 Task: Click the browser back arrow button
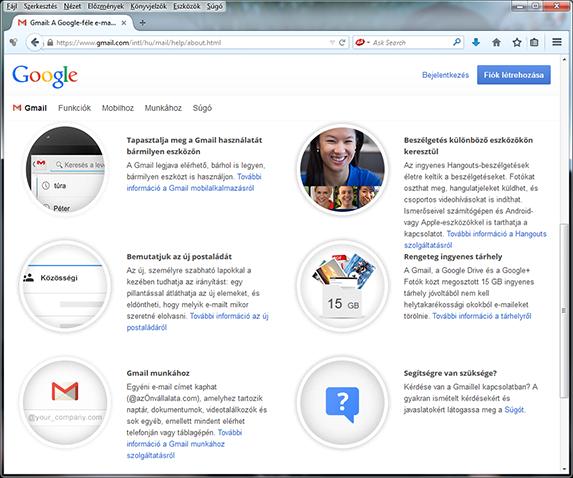click(x=35, y=43)
